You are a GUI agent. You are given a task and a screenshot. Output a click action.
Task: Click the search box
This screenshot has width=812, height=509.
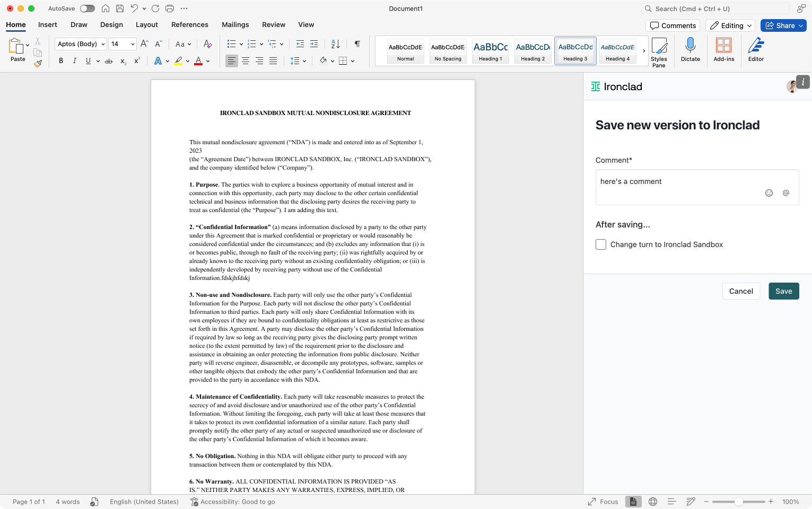coord(716,8)
